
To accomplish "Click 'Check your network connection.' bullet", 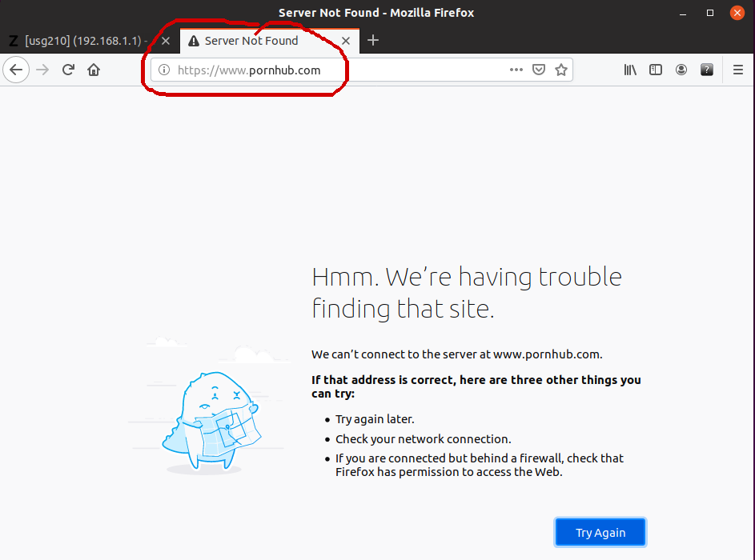I will [424, 439].
